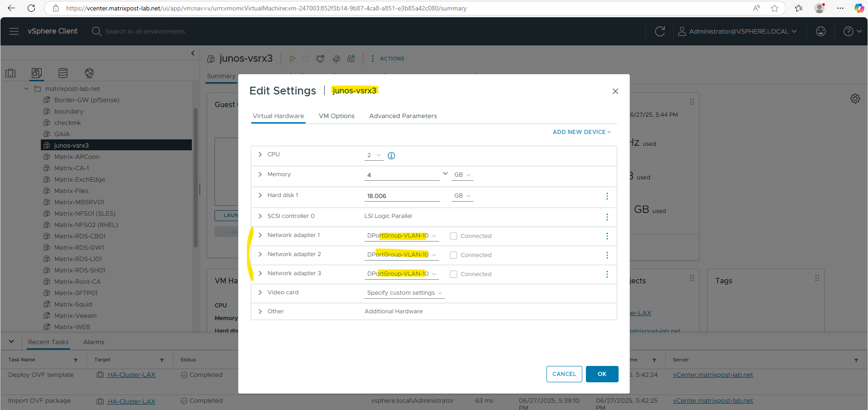Open the vSphere help menu
The image size is (868, 410).
[853, 31]
